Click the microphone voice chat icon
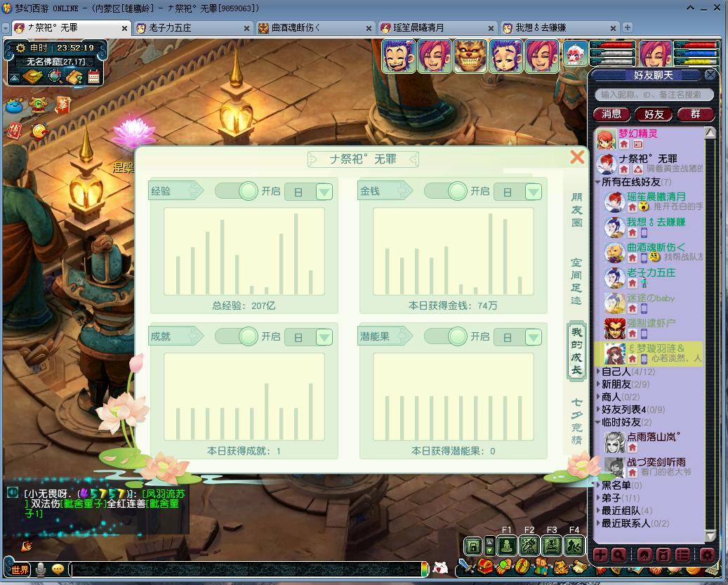This screenshot has width=728, height=585. click(x=41, y=570)
